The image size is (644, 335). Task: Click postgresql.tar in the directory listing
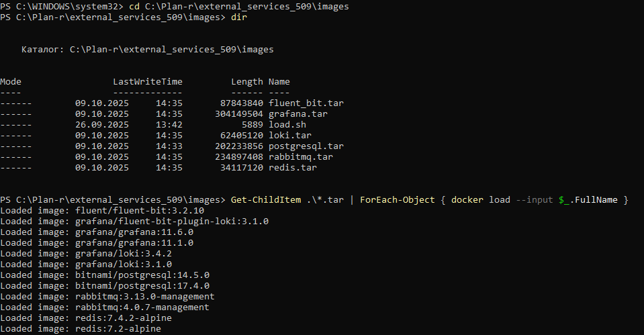[306, 146]
